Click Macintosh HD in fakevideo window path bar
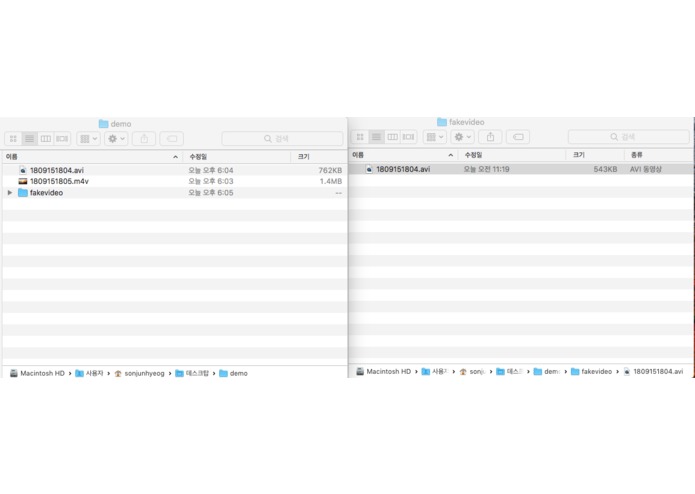 [384, 371]
